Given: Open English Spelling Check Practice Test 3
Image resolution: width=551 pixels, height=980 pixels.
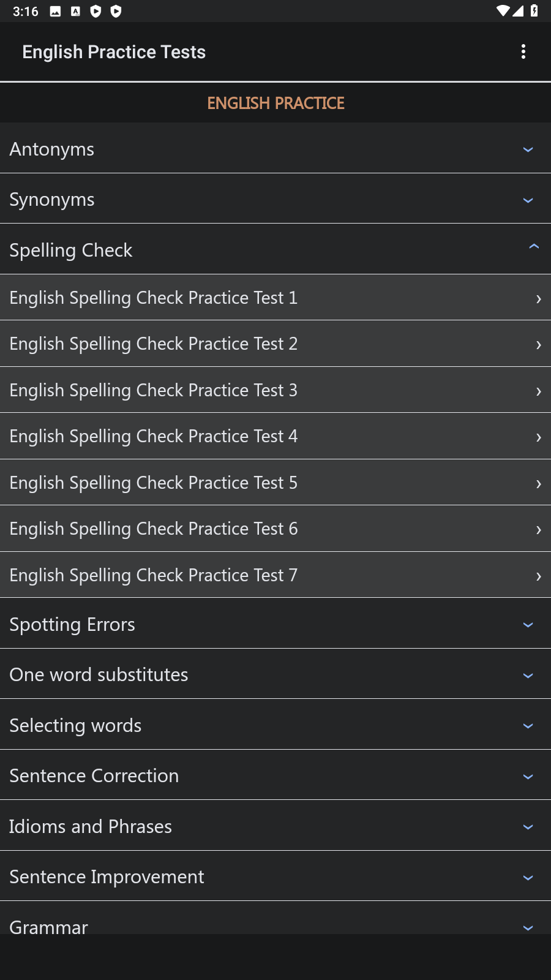Looking at the screenshot, I should (275, 390).
